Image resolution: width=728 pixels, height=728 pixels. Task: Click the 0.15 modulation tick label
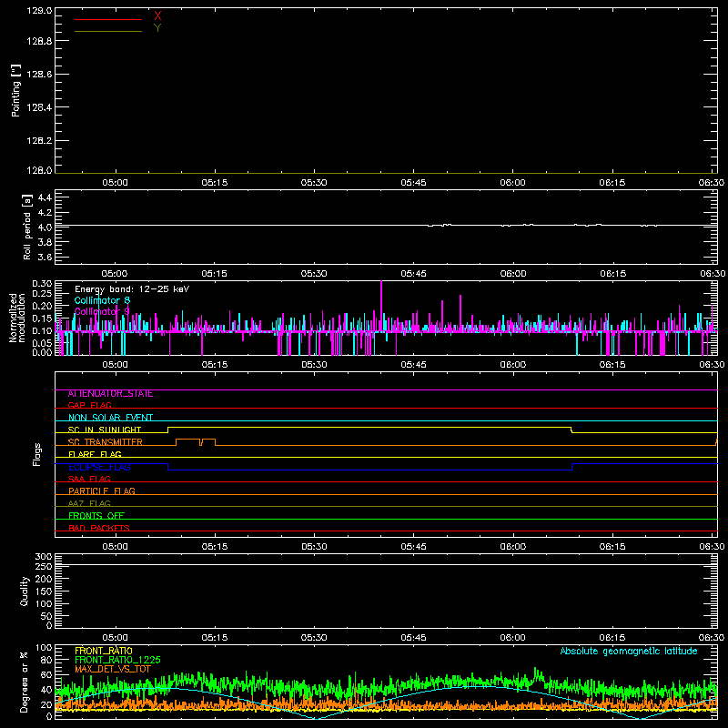tap(42, 318)
